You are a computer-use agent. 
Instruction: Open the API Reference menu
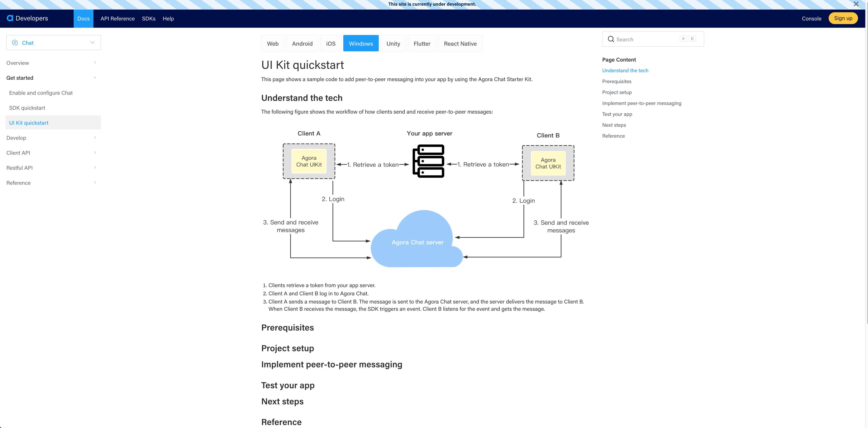[117, 19]
